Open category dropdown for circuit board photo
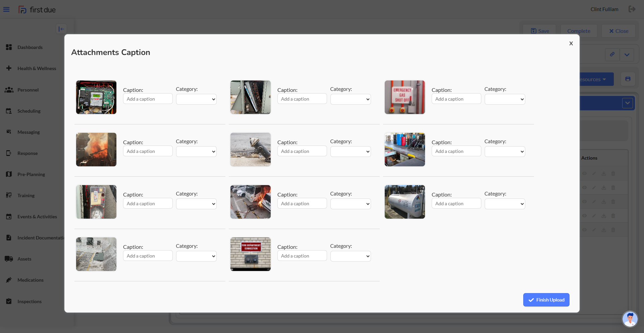644x333 pixels. (196, 99)
